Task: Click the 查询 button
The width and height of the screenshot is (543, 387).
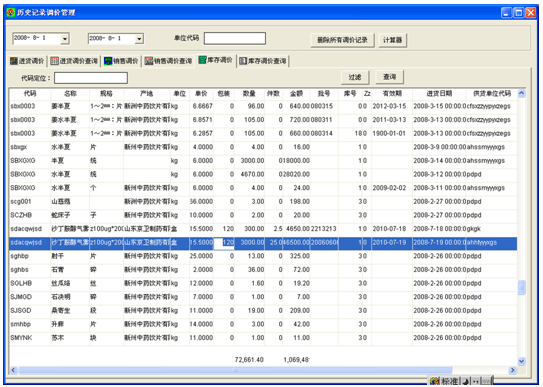Action: (x=389, y=77)
